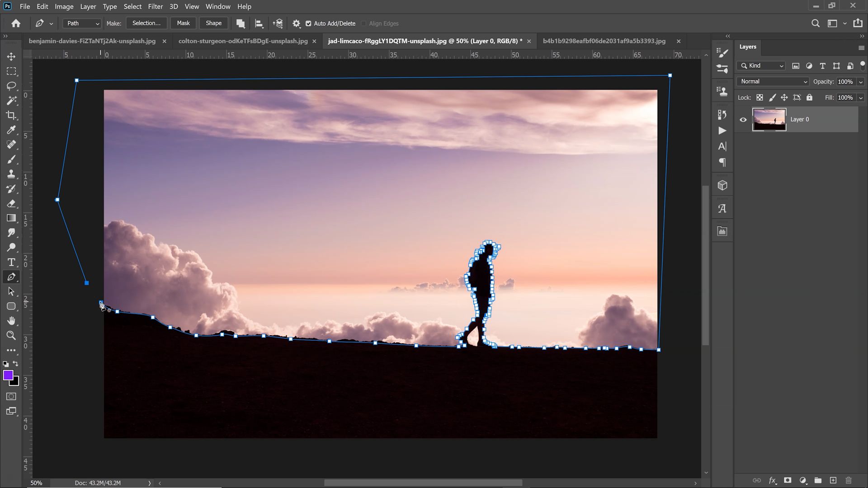Toggle the lock all layer icon
The height and width of the screenshot is (488, 868).
tap(809, 98)
